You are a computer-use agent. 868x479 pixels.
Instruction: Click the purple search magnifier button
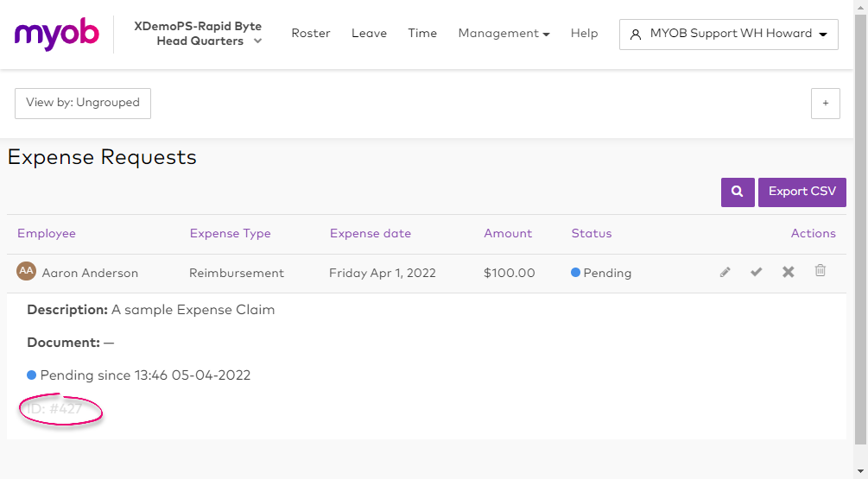[x=738, y=192]
